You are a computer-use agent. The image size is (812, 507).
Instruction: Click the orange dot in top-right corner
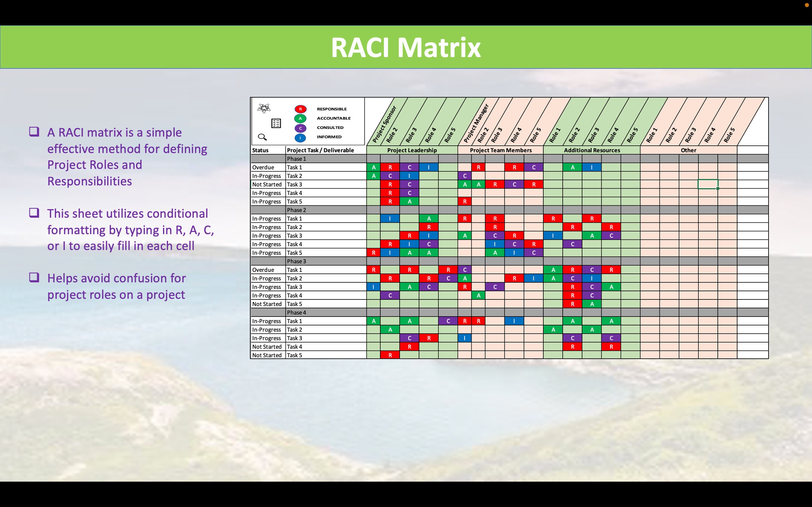pyautogui.click(x=807, y=5)
